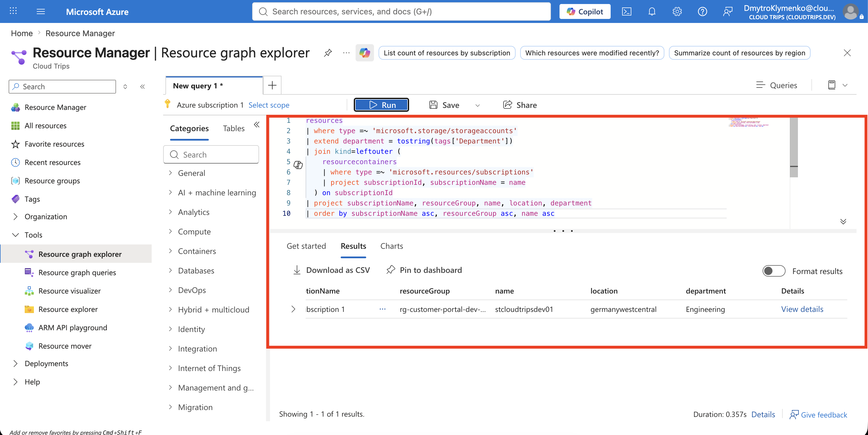Collapse the Tools section

[16, 235]
